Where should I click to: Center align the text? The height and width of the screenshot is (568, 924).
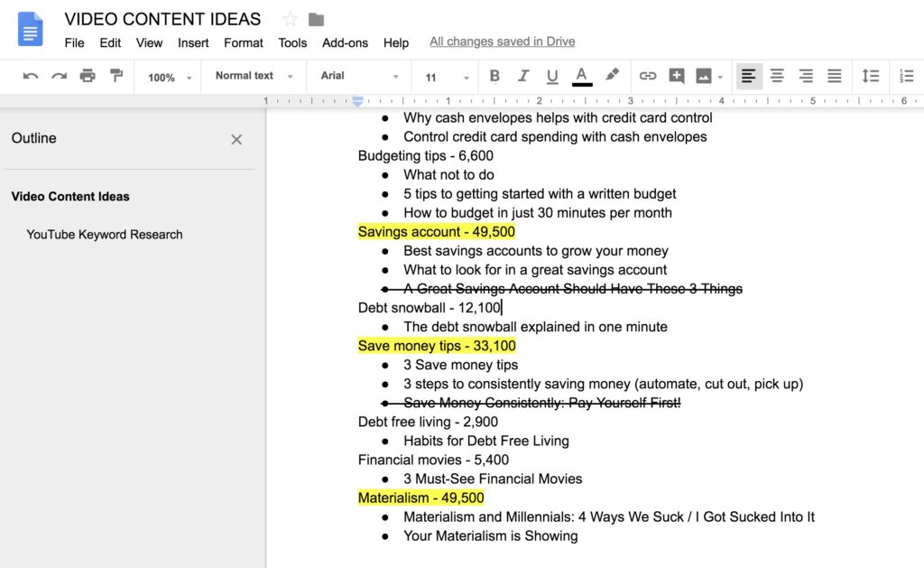click(777, 76)
